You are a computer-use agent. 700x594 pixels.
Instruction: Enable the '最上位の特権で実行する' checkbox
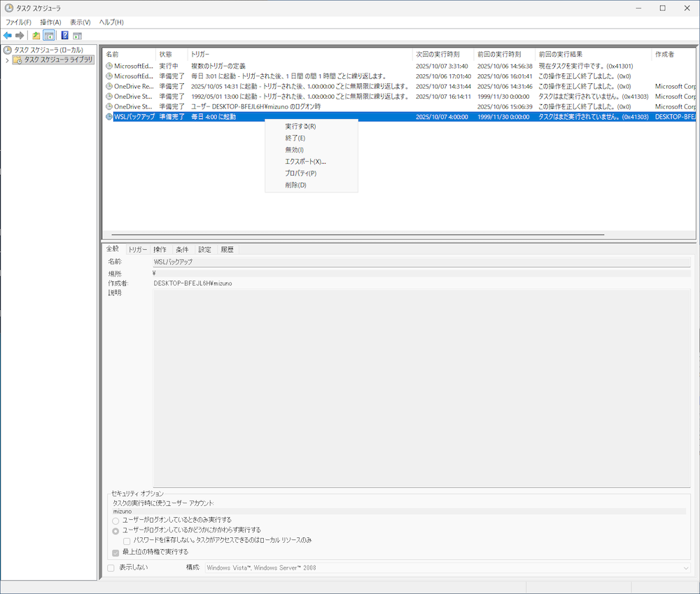coord(116,552)
